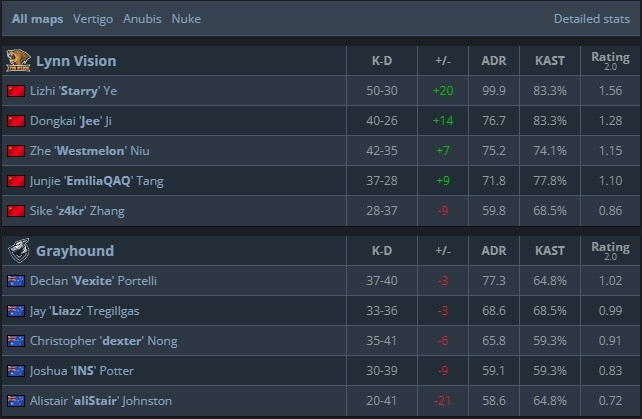Click the Lynn Vision team logo
Image resolution: width=642 pixels, height=419 pixels.
click(18, 61)
